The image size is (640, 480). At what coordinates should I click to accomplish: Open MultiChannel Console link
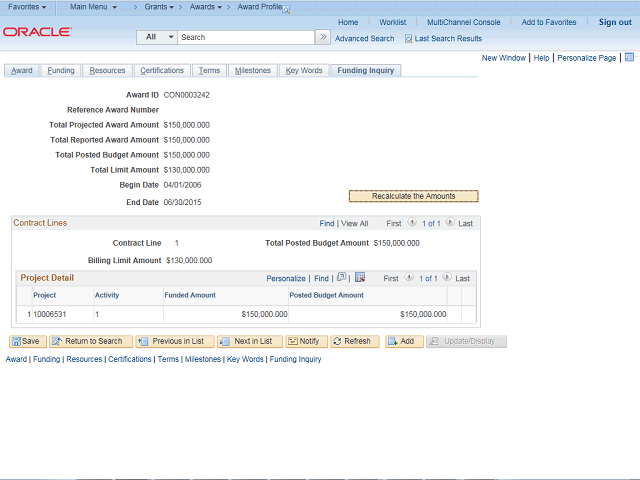(464, 22)
